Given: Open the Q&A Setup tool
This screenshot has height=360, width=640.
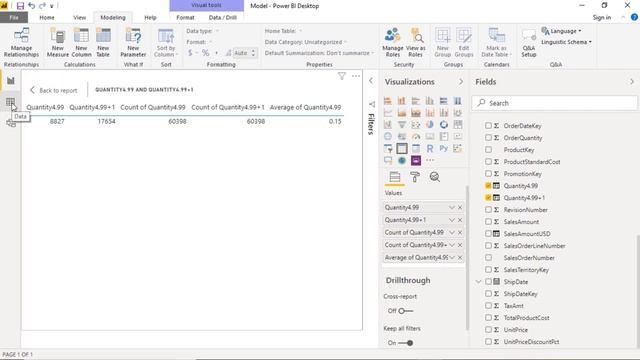Looking at the screenshot, I should pyautogui.click(x=529, y=42).
